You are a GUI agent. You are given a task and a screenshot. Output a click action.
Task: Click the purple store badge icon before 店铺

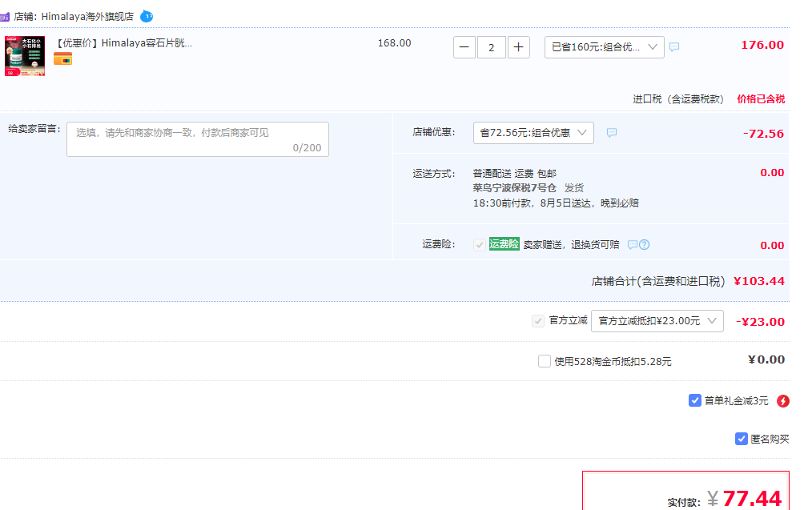(5, 17)
